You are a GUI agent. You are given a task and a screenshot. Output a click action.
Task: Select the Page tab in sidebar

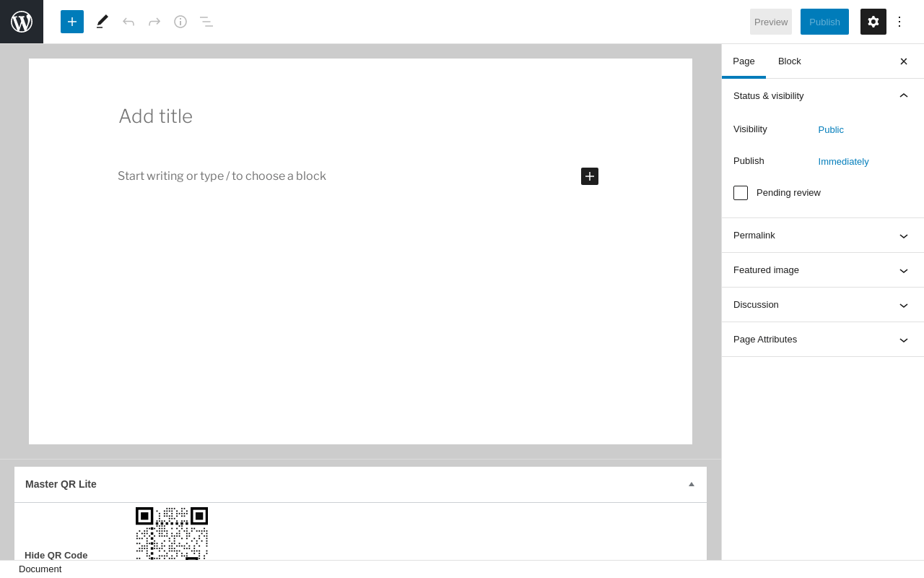744,61
